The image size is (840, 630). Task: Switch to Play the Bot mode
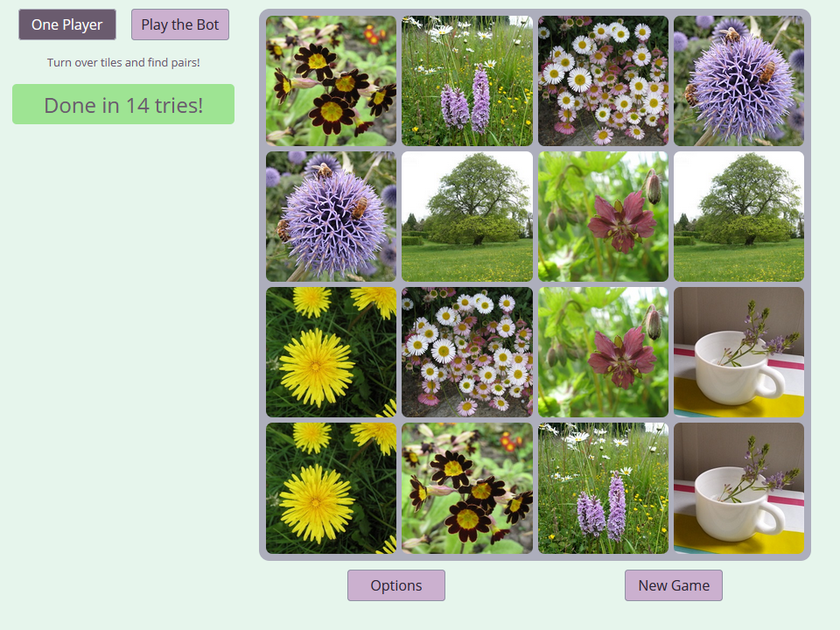pos(180,24)
